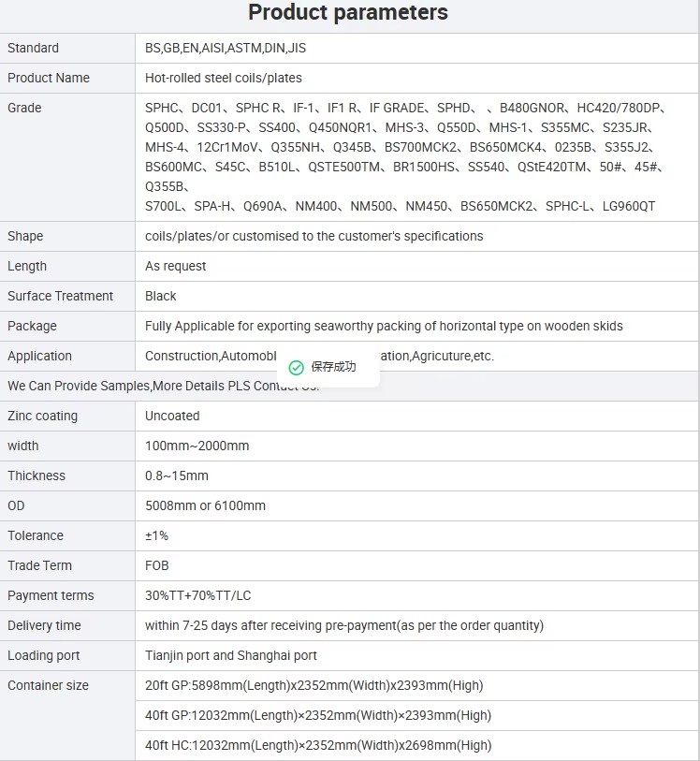Select the Uncoated value

(172, 416)
